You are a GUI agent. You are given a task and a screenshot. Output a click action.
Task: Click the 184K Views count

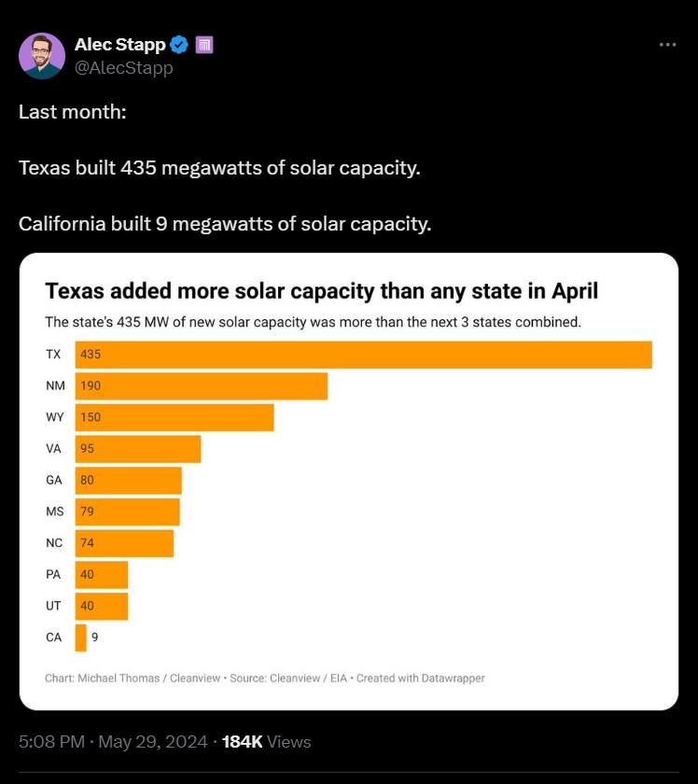pyautogui.click(x=266, y=742)
